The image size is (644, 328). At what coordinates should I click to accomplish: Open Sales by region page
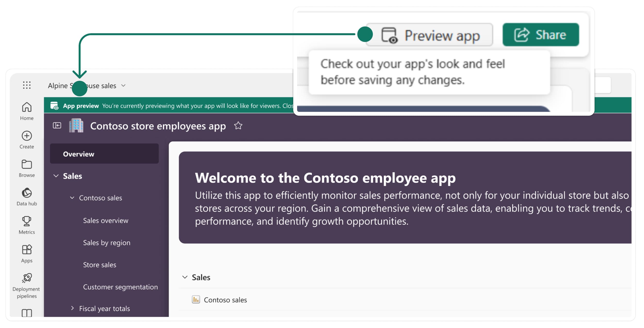(107, 243)
